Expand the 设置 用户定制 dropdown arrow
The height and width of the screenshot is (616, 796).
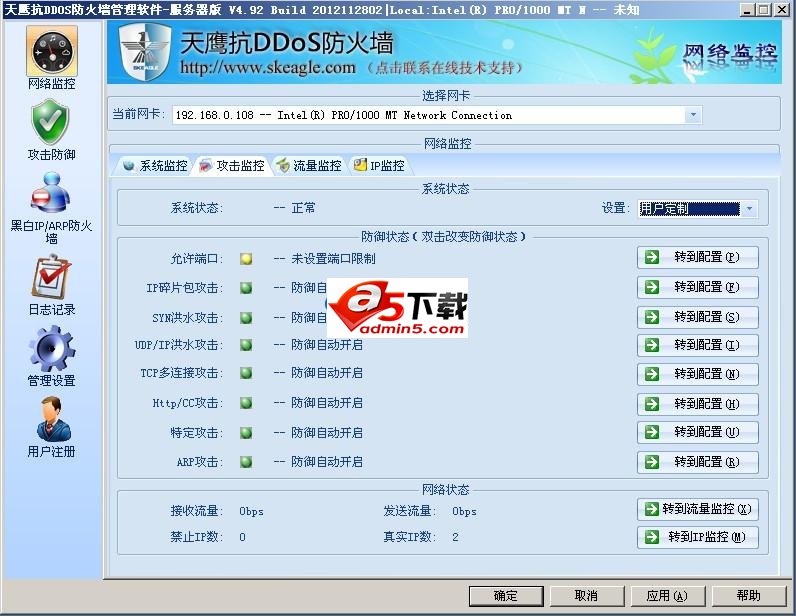[749, 209]
